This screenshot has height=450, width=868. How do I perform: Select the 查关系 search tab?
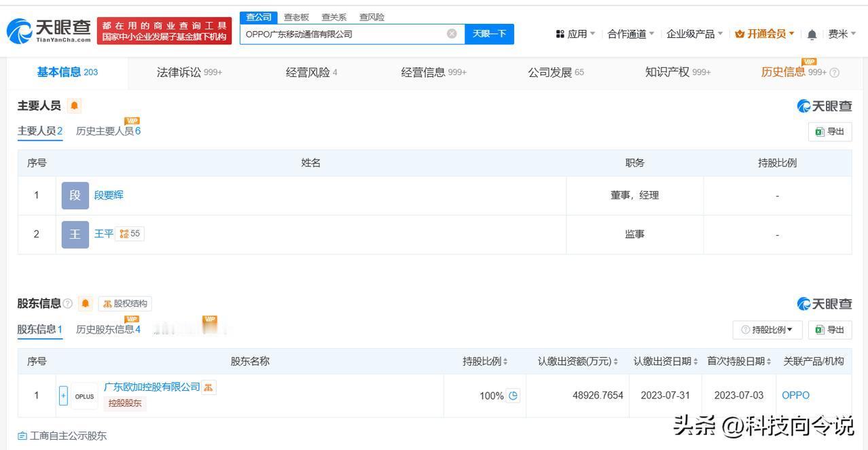(x=333, y=17)
